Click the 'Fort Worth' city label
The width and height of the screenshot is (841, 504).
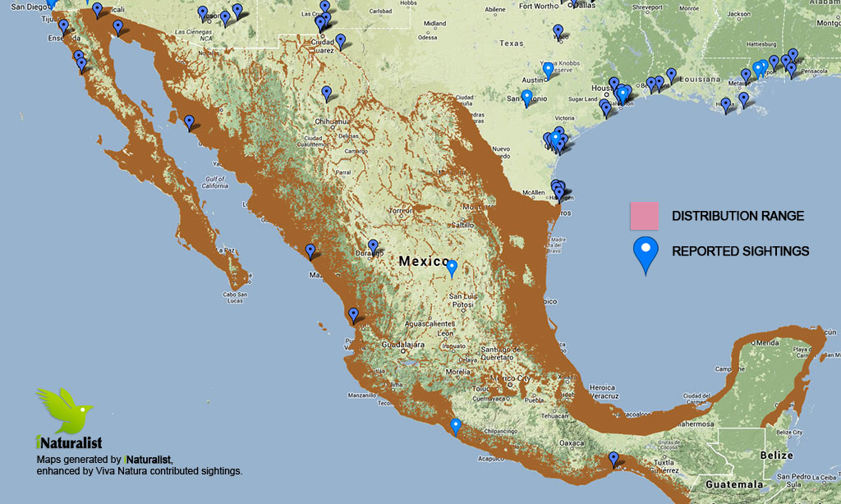pos(539,6)
